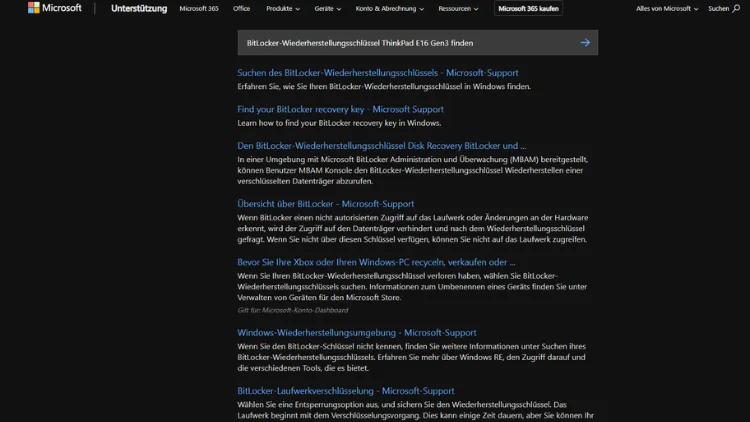Open Windows-Wiederherstellungsumgebung result
Viewport: 750px width, 422px height.
point(357,333)
